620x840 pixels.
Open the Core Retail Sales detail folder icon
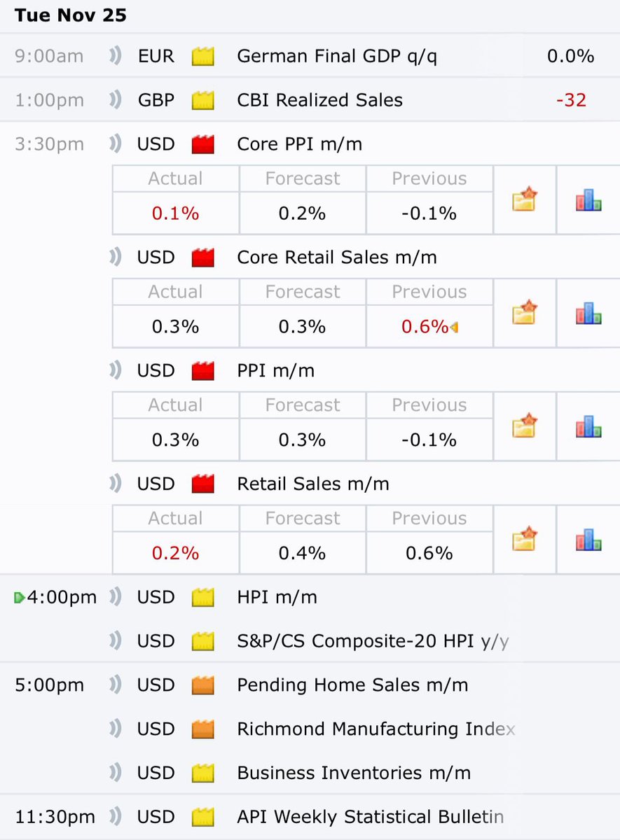pyautogui.click(x=524, y=312)
